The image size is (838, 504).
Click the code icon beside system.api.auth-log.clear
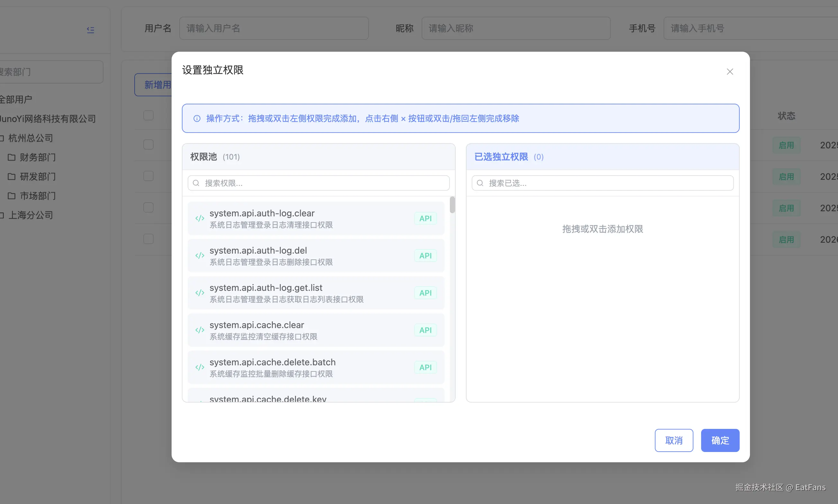tap(200, 218)
